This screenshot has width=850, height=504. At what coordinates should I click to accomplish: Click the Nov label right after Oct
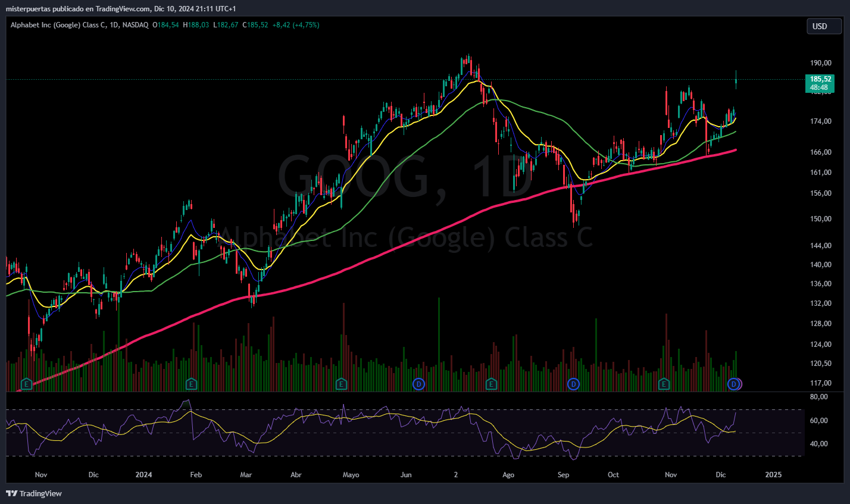click(671, 475)
